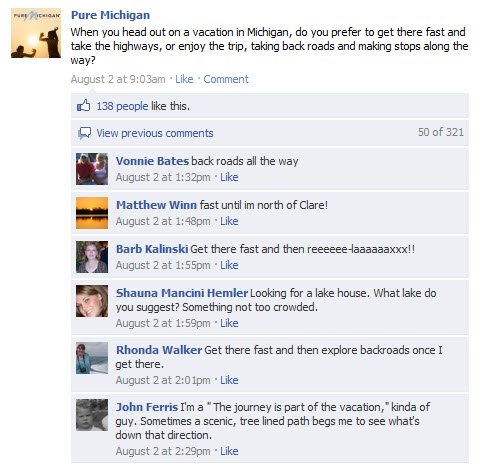The width and height of the screenshot is (485, 464).
Task: Expand View previous comments
Action: click(155, 133)
